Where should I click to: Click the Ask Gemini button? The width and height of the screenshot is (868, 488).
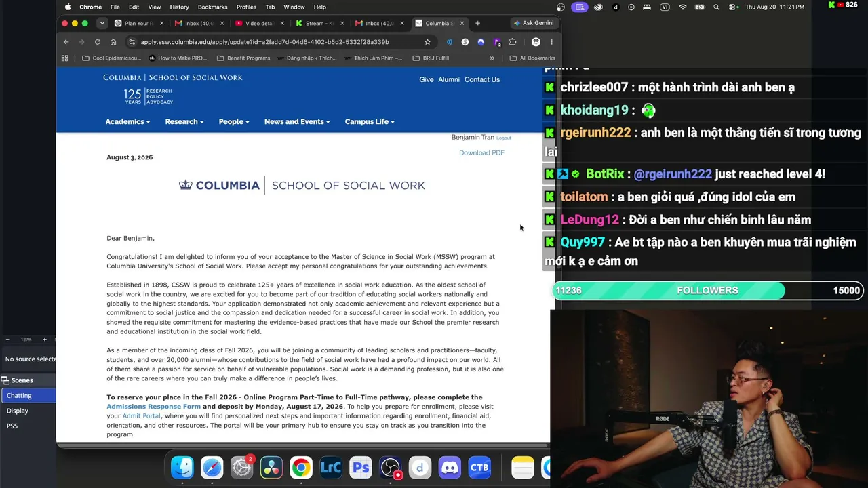pyautogui.click(x=534, y=23)
